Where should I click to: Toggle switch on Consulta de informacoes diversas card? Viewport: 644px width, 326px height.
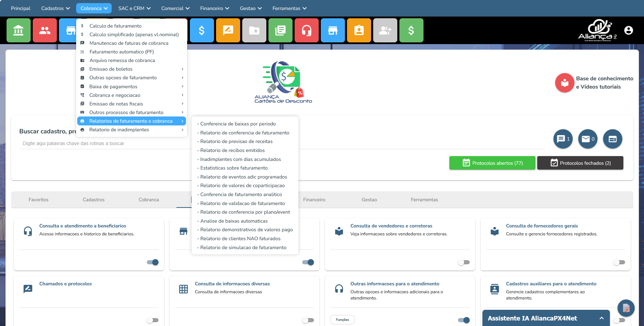click(308, 320)
